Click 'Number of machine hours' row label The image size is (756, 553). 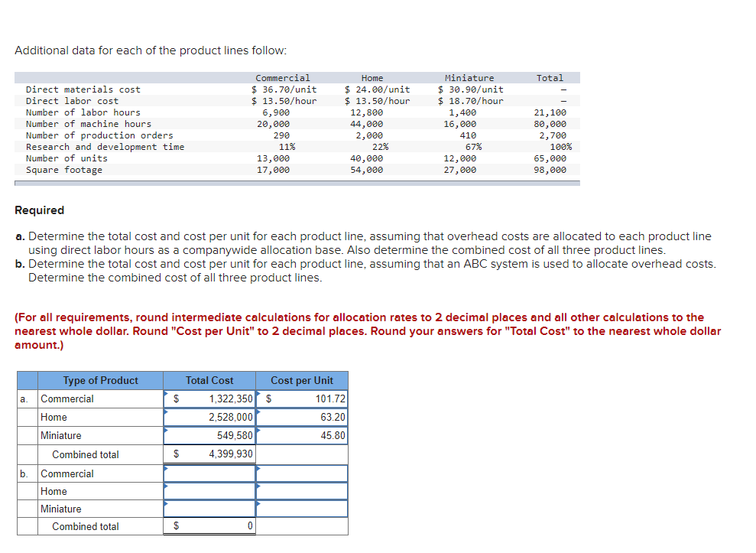point(88,124)
